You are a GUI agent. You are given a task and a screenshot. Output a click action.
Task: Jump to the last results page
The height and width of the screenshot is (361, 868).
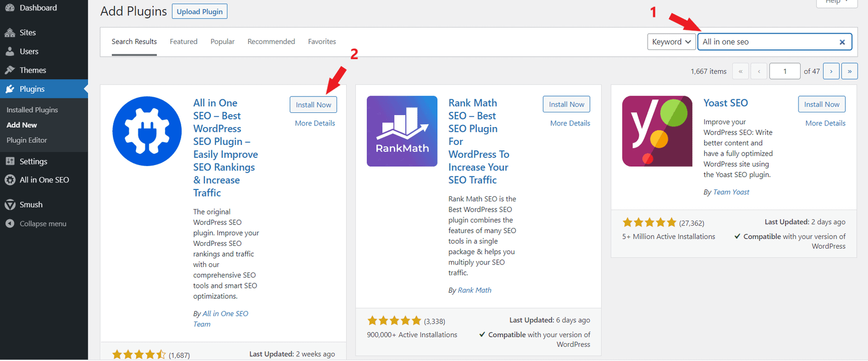[x=850, y=71]
